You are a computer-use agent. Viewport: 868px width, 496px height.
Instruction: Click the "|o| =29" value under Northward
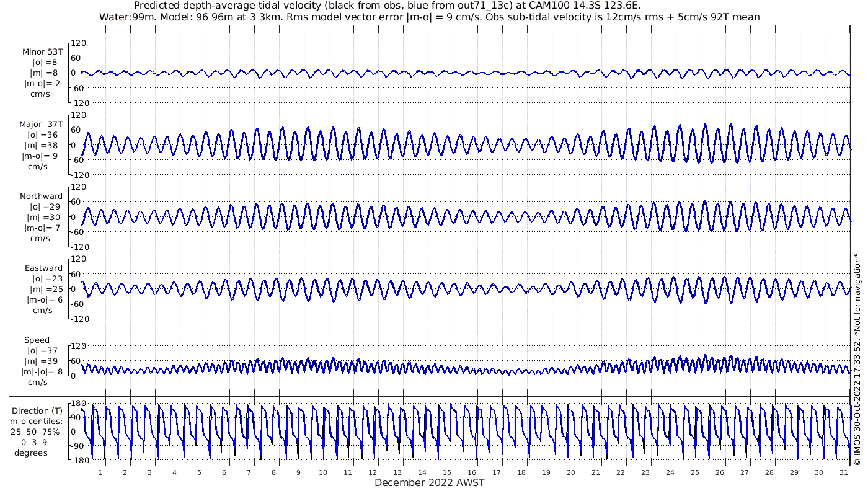pos(45,207)
